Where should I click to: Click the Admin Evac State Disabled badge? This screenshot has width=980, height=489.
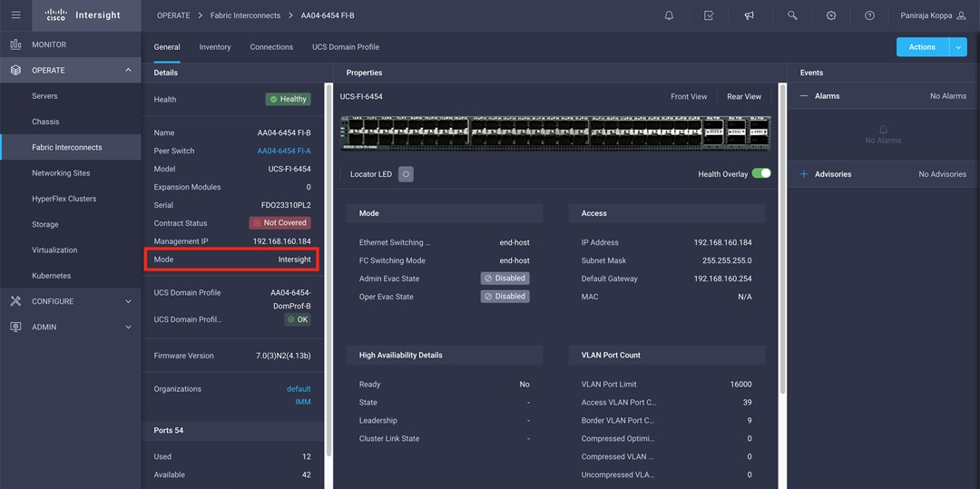click(x=505, y=278)
